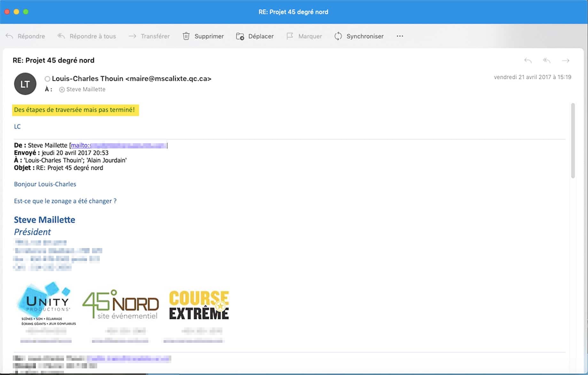Click the yellow minimize window button
The width and height of the screenshot is (588, 375).
(16, 12)
